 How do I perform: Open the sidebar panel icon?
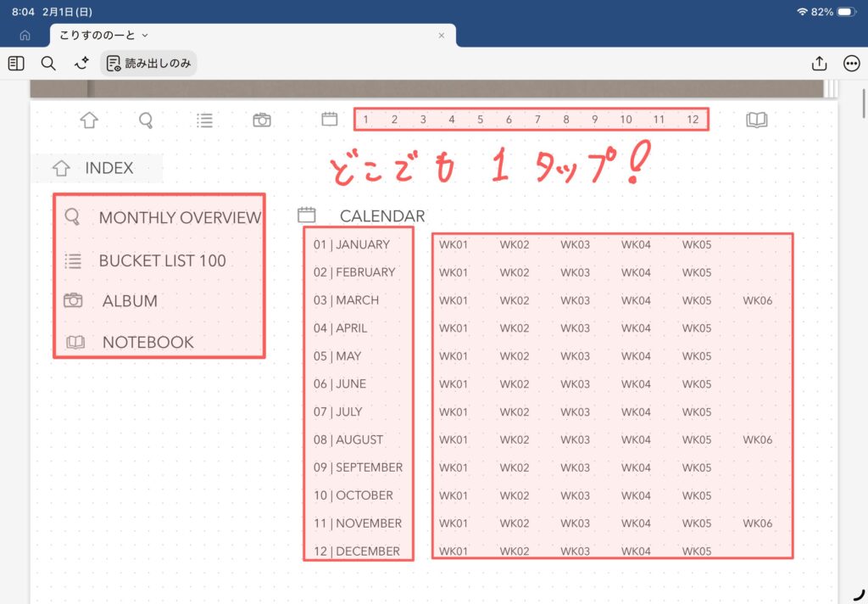point(16,64)
